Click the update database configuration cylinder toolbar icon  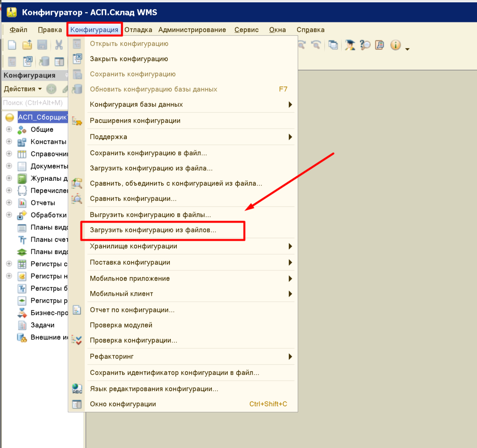44,61
